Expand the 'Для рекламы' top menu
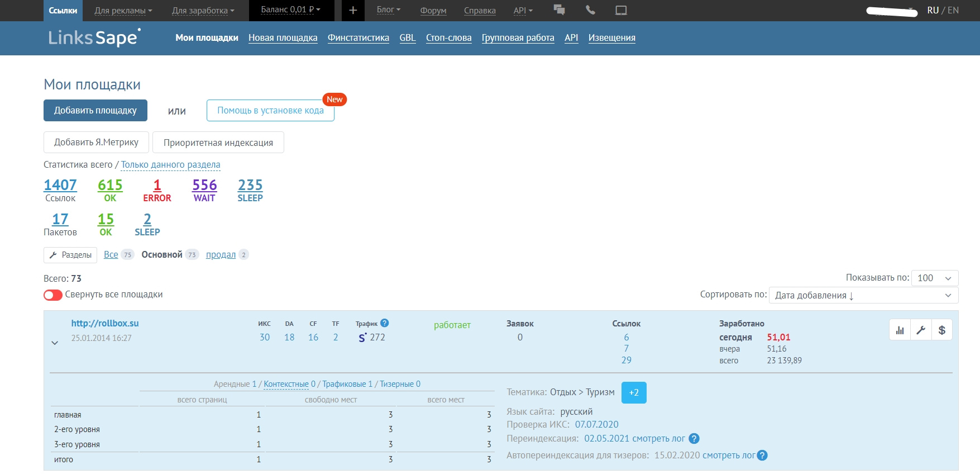Screen dimensions: 980x474 pos(123,11)
